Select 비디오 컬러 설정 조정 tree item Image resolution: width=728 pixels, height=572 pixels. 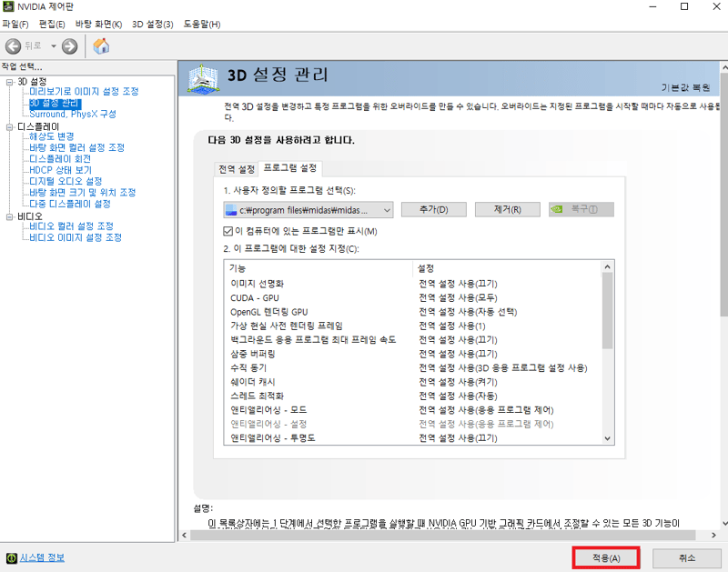click(x=72, y=226)
